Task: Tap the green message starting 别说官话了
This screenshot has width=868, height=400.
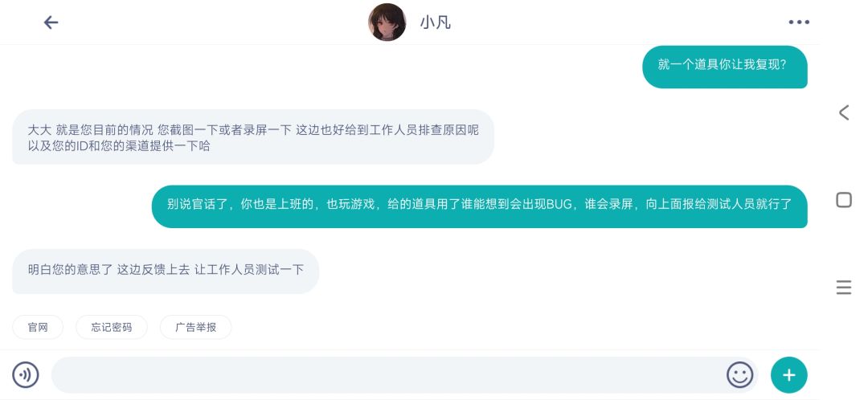Action: coord(479,205)
